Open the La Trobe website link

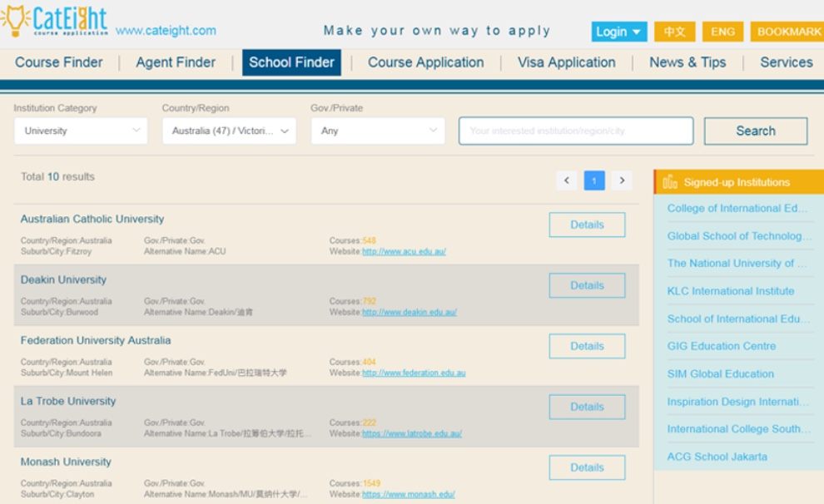(x=412, y=433)
